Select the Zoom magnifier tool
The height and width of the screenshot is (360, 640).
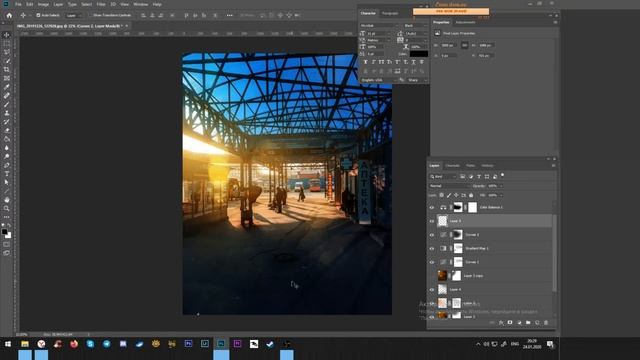click(x=7, y=208)
